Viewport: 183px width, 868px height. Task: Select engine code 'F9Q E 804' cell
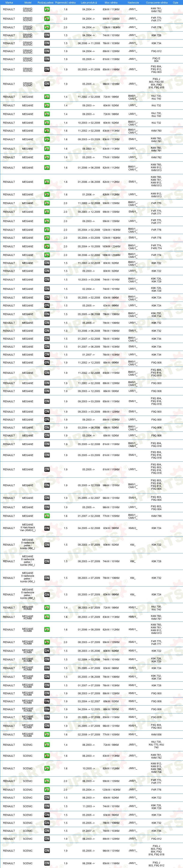coord(156,60)
